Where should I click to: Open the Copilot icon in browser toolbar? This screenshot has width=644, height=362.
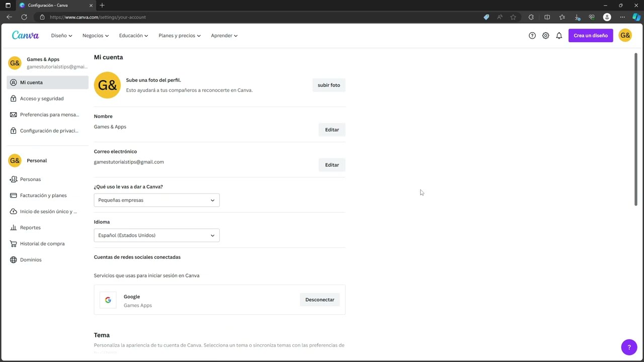click(x=636, y=17)
